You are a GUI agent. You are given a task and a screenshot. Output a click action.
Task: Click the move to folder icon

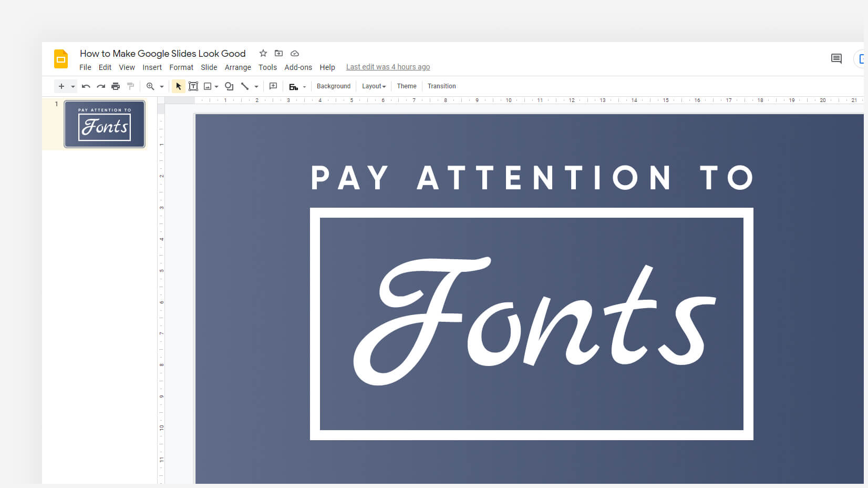tap(279, 53)
